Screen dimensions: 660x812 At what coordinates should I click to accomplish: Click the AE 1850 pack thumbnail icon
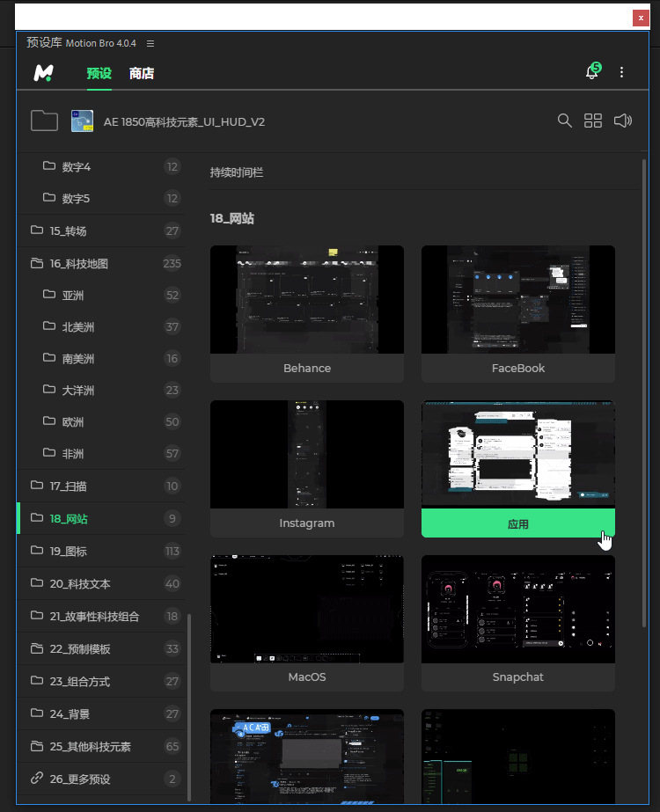83,121
